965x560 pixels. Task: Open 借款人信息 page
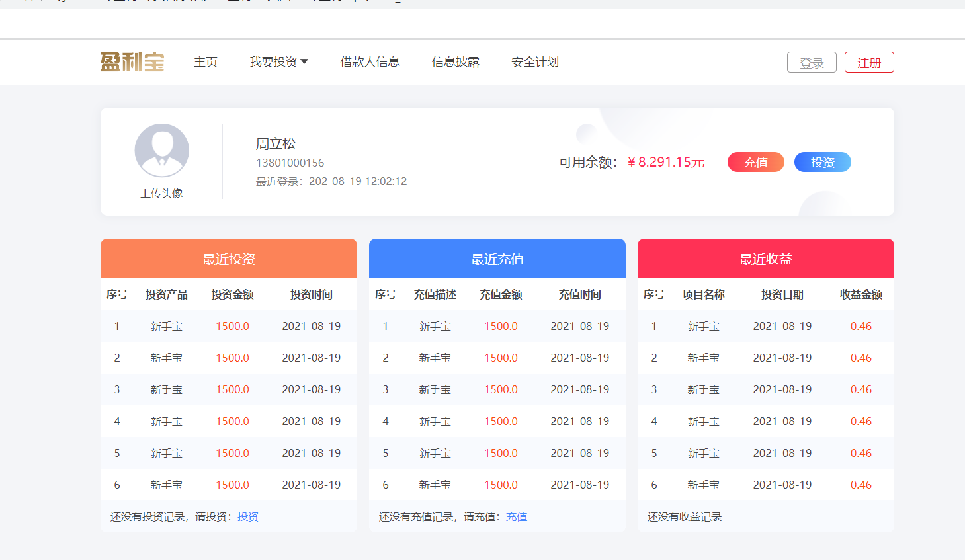(x=370, y=62)
